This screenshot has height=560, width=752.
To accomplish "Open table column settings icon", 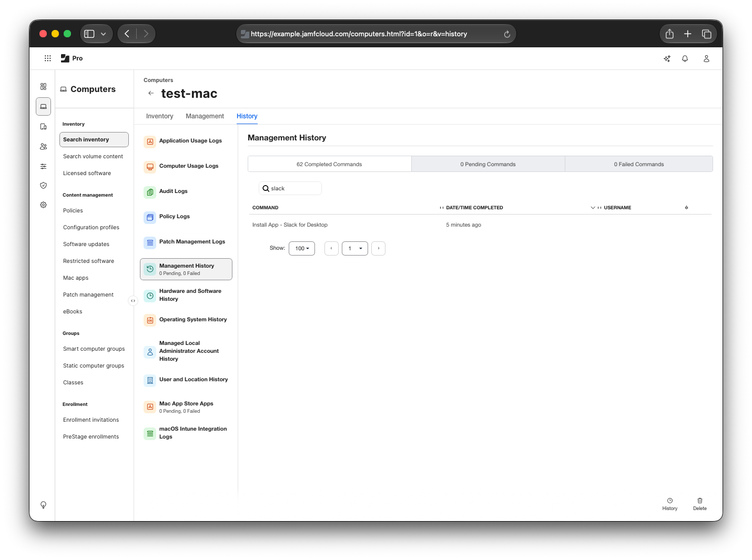I will click(686, 208).
